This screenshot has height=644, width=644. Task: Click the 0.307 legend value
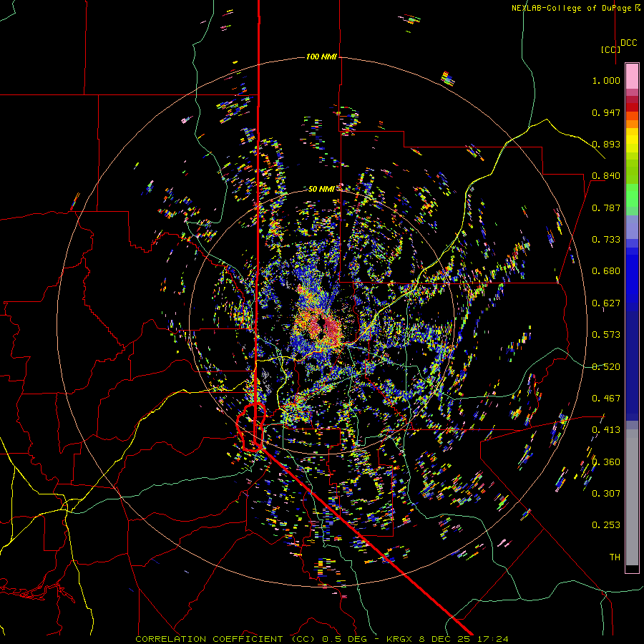pos(606,494)
